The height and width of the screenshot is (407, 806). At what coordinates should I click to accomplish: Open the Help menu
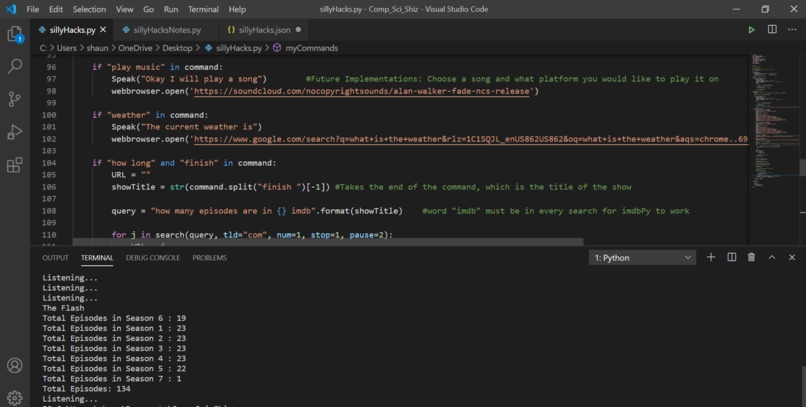coord(237,9)
